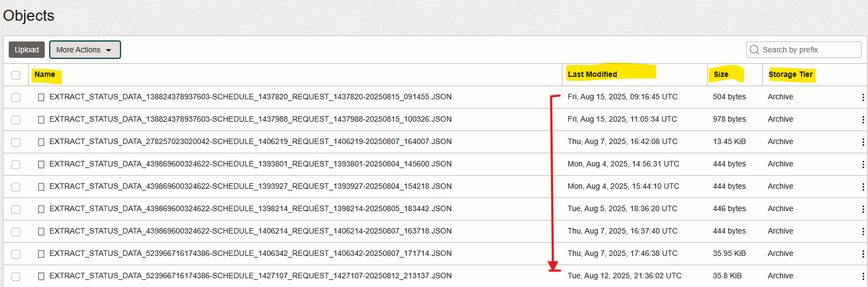
Task: Open object name ending REQUEST_1427107-20250812_213137.JSON
Action: coord(250,276)
